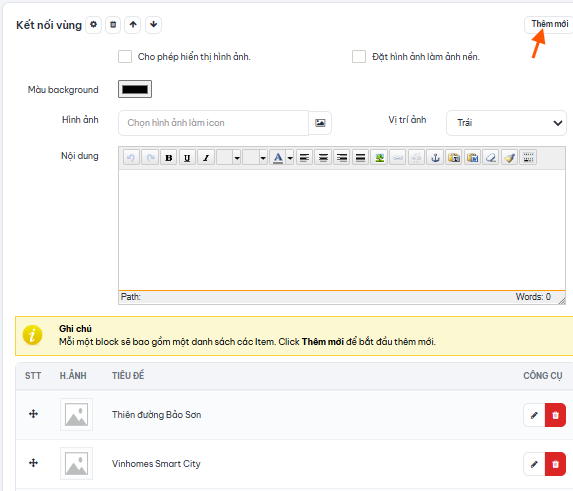Edit the Vinhomes Smart City item
573x491 pixels.
pos(534,464)
